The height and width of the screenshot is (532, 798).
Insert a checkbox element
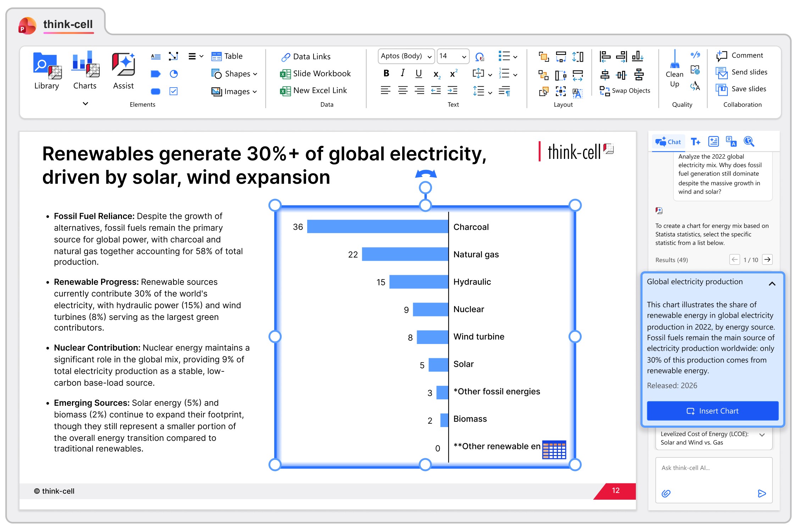tap(173, 91)
